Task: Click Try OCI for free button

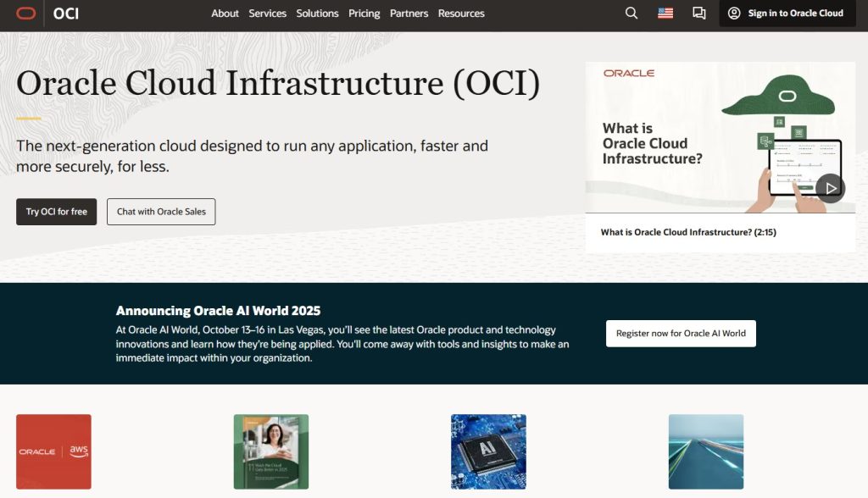Action: [57, 212]
